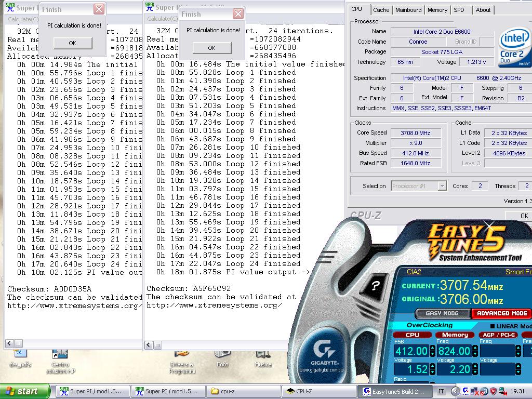Lower CPU voltage with the down arrow
Screen dimensions: 532x399
click(x=432, y=372)
